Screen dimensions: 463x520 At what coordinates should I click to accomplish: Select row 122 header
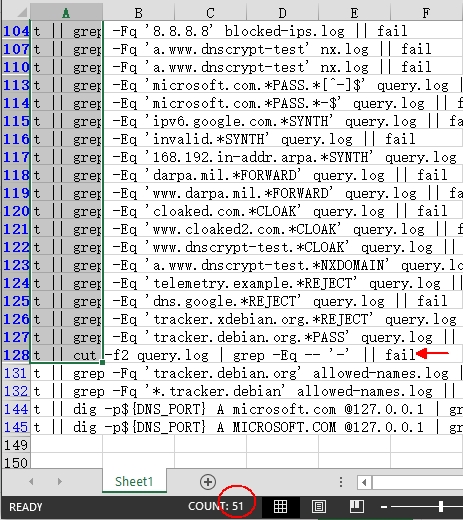point(16,247)
